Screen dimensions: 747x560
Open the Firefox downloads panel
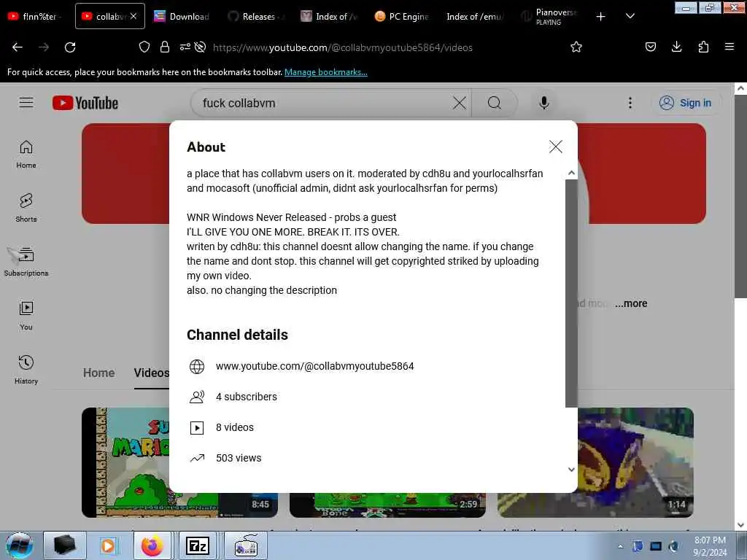coord(676,47)
